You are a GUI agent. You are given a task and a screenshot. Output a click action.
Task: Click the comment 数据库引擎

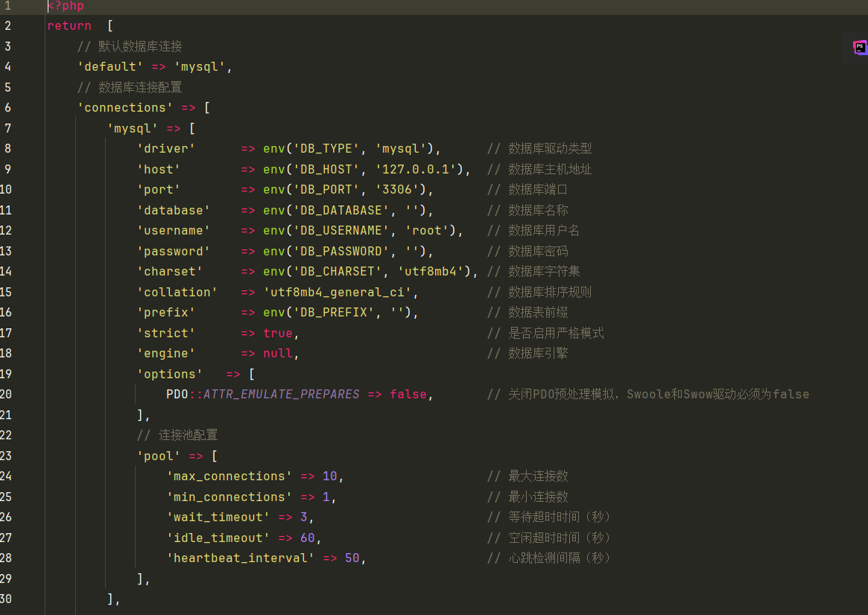pyautogui.click(x=527, y=354)
